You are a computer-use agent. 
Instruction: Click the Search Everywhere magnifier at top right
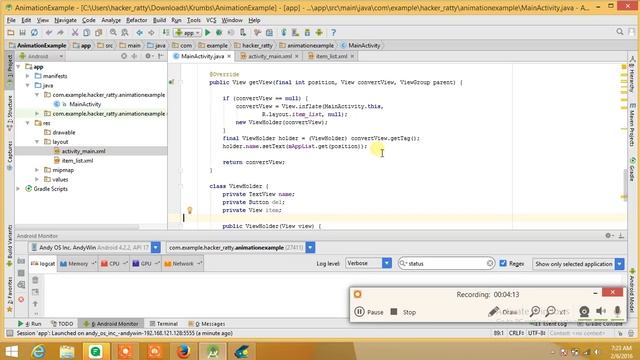(x=620, y=31)
